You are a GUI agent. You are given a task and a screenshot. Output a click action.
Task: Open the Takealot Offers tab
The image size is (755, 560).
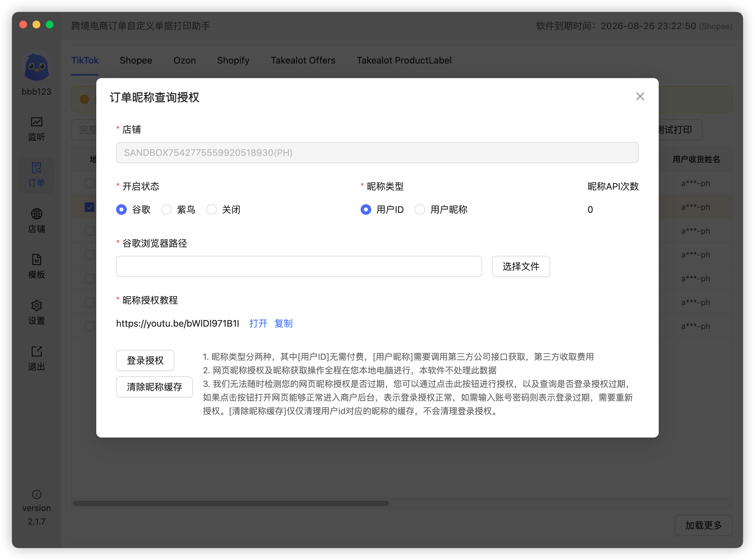coord(303,60)
